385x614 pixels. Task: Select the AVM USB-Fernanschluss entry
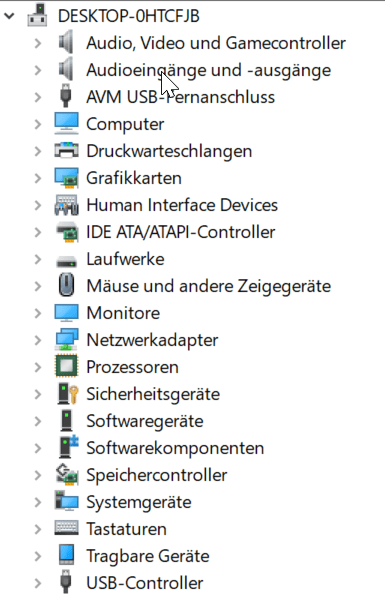click(181, 97)
